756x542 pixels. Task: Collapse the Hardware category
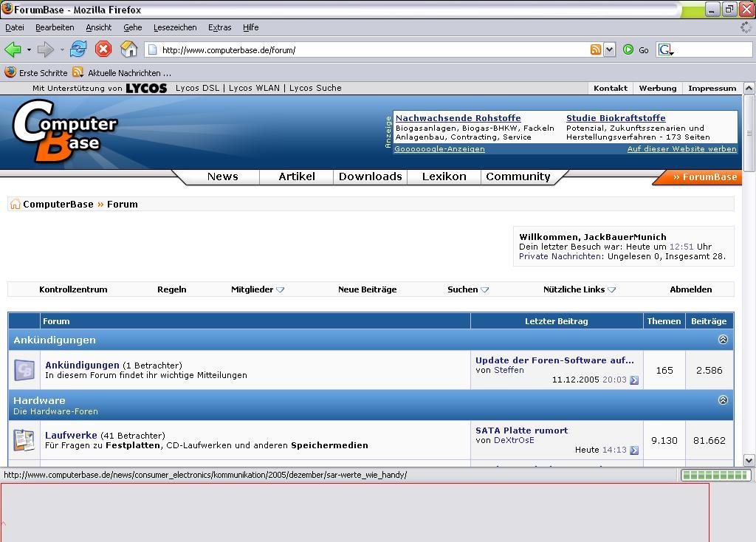(723, 399)
